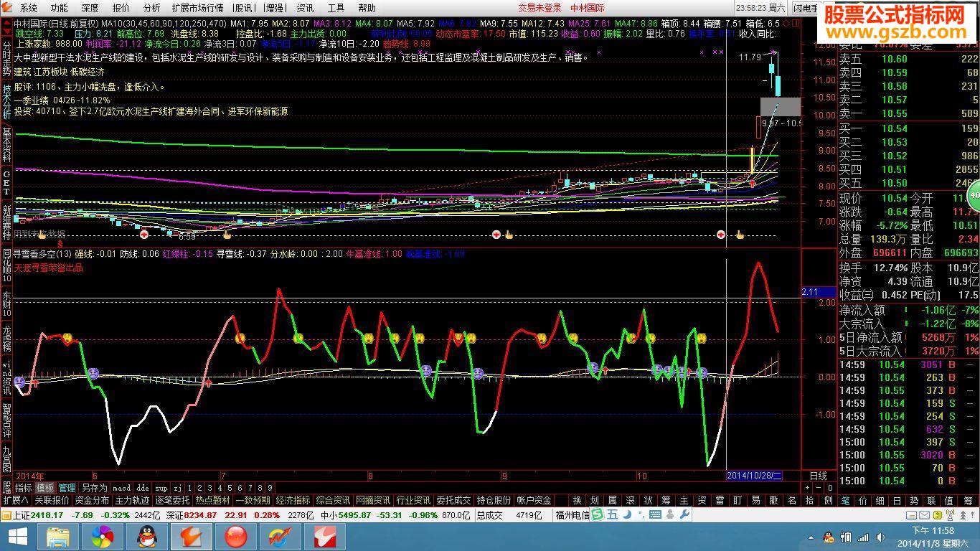Toggle the 模板 template button
Viewport: 980px width, 551px height.
(45, 488)
